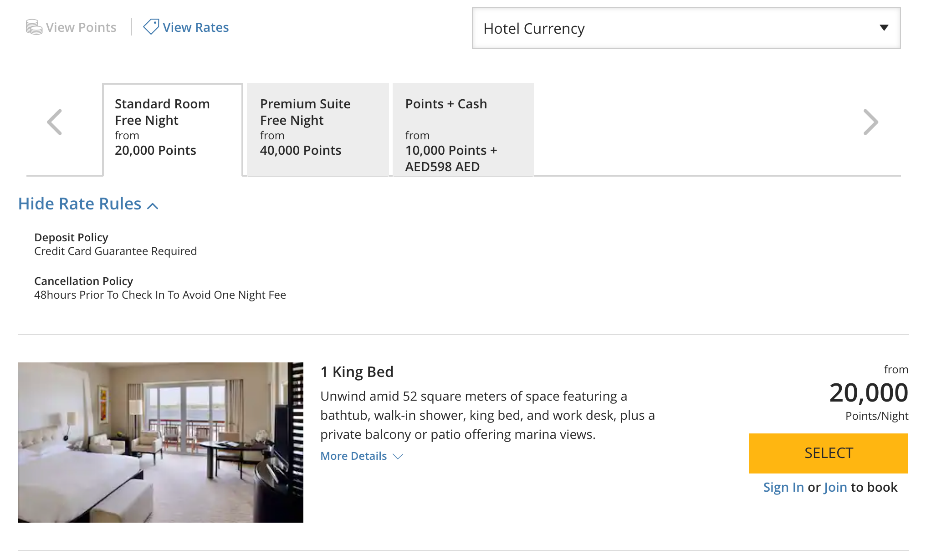Expand More Details for King Bed room
The width and height of the screenshot is (952, 560).
click(x=353, y=456)
